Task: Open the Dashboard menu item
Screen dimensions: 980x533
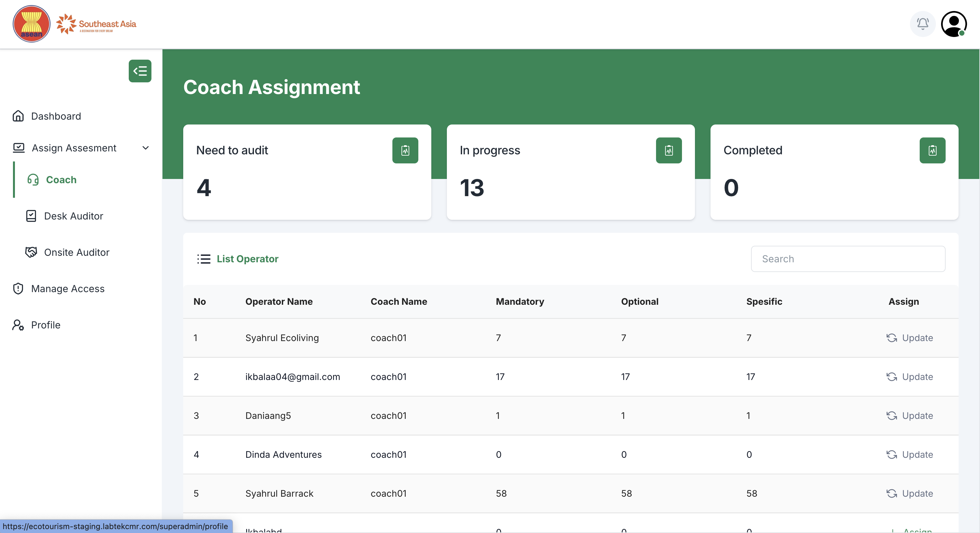Action: pos(56,116)
